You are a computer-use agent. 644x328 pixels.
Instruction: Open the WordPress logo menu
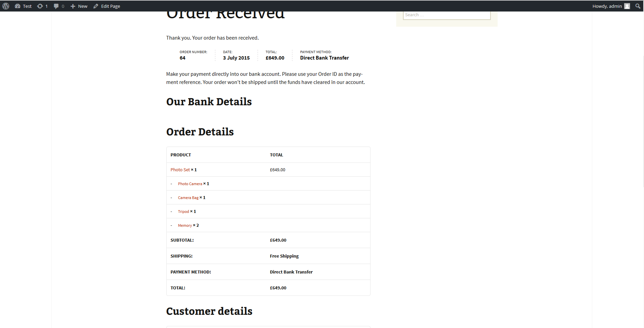click(6, 6)
